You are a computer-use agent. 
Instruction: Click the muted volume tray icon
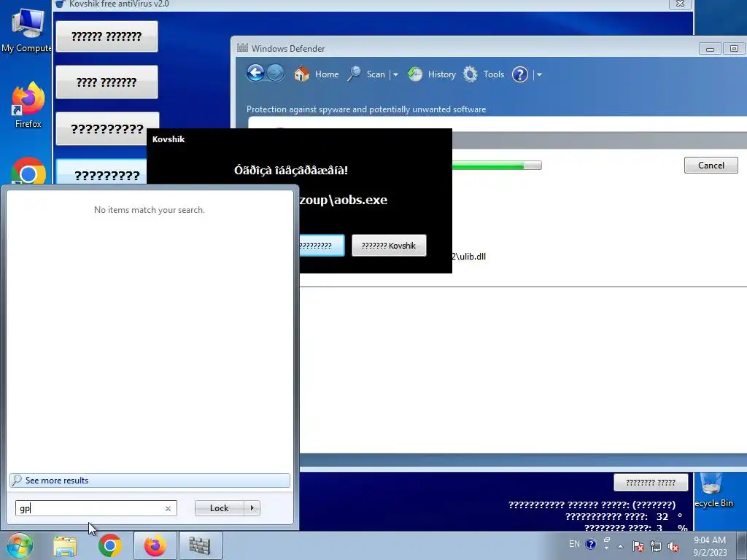click(x=673, y=546)
